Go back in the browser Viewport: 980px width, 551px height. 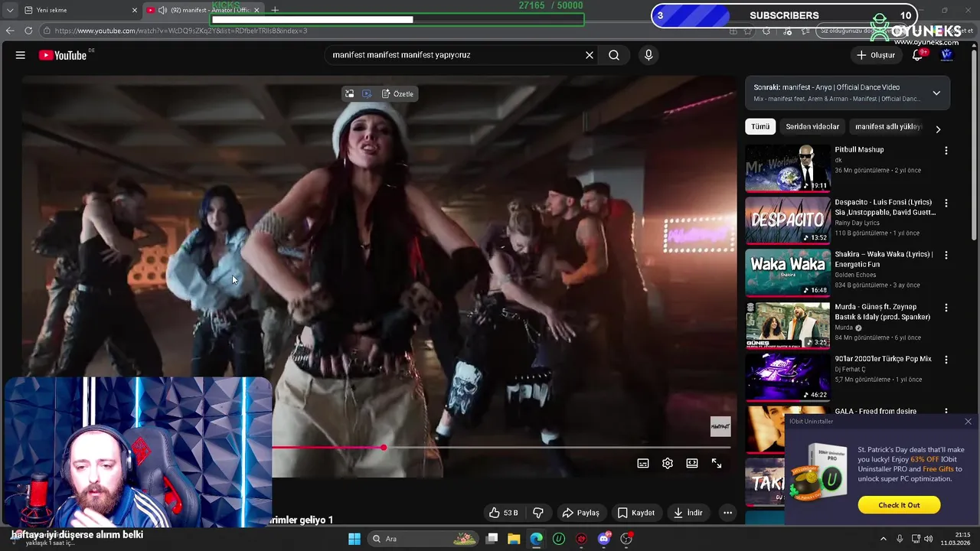click(x=10, y=31)
